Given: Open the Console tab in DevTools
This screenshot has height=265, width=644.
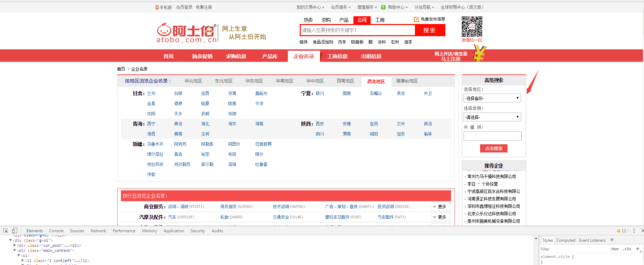Looking at the screenshot, I should [56, 231].
